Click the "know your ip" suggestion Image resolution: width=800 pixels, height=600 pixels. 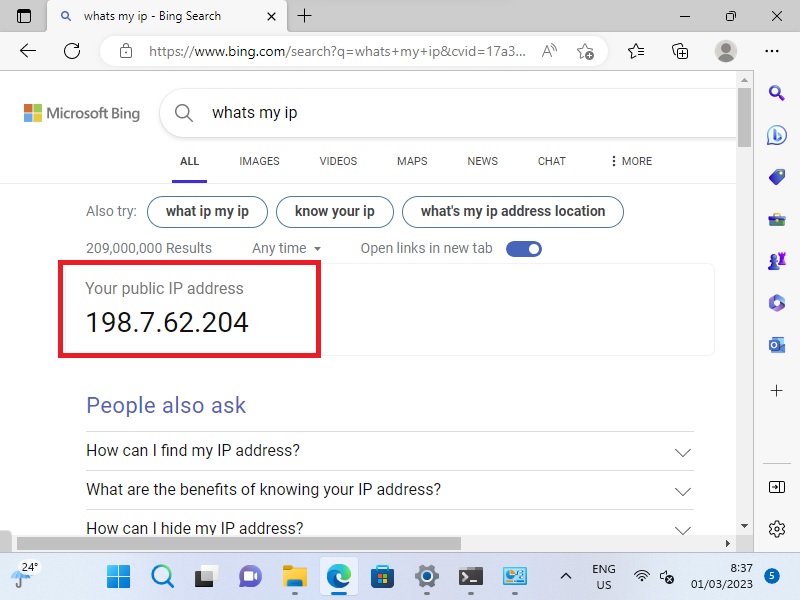(334, 211)
